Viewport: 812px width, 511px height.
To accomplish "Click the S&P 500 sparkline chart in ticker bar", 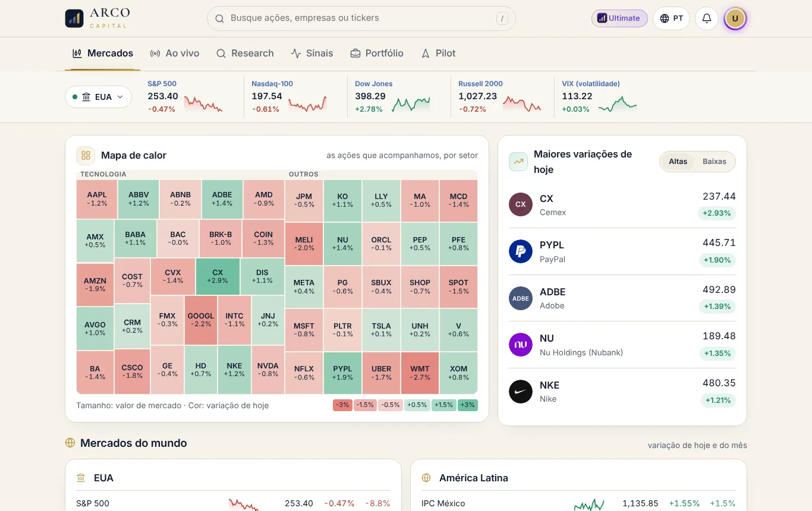I will (x=203, y=103).
